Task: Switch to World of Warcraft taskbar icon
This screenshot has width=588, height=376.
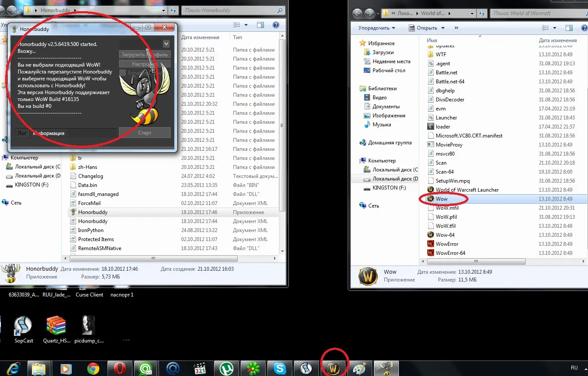Action: point(333,368)
